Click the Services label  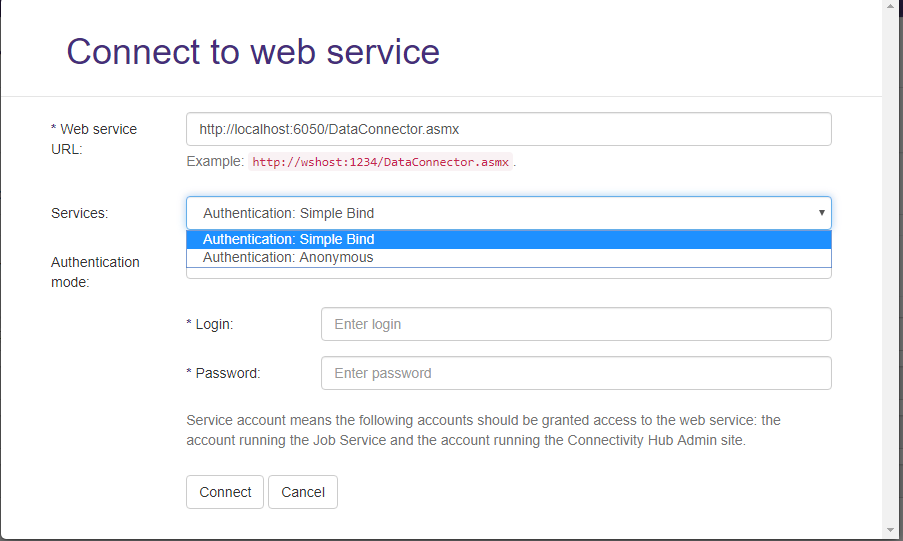click(x=79, y=213)
